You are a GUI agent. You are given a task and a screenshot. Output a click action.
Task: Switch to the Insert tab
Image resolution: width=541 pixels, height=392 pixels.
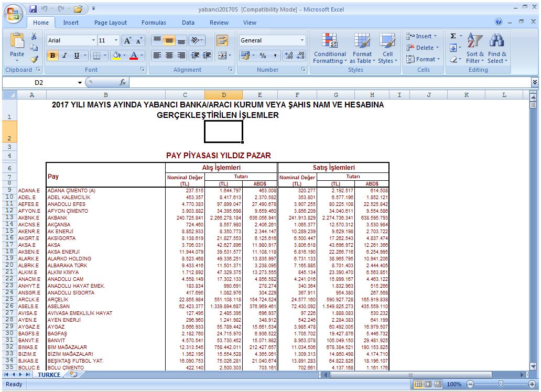[x=71, y=23]
